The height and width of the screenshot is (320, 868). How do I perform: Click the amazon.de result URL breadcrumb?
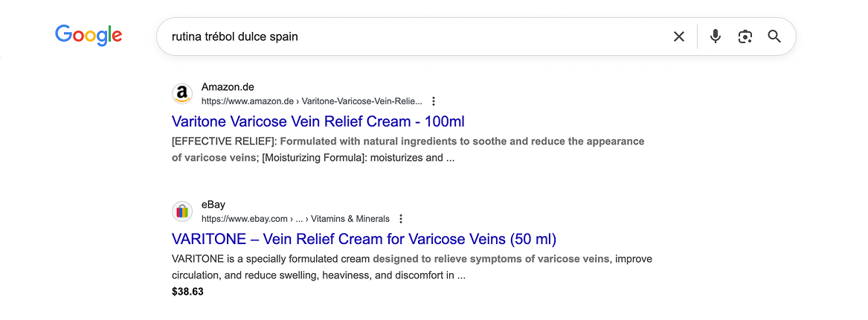coord(311,101)
